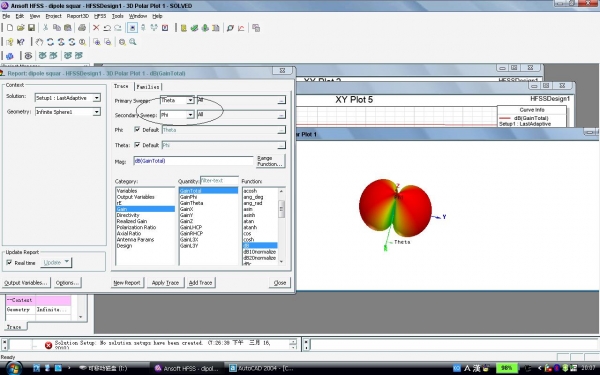600x375 pixels.
Task: Expand the Primary Sweep Theta dropdown
Action: [x=190, y=100]
